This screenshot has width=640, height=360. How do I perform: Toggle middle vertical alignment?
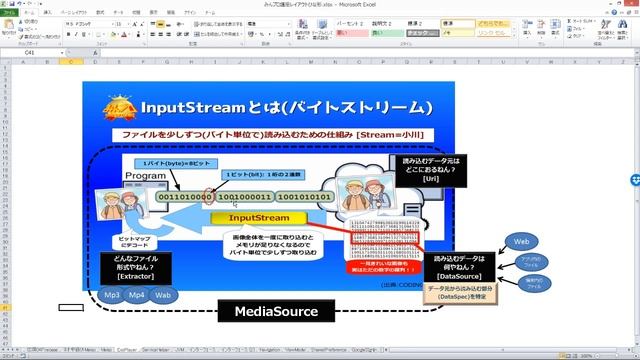pos(160,24)
